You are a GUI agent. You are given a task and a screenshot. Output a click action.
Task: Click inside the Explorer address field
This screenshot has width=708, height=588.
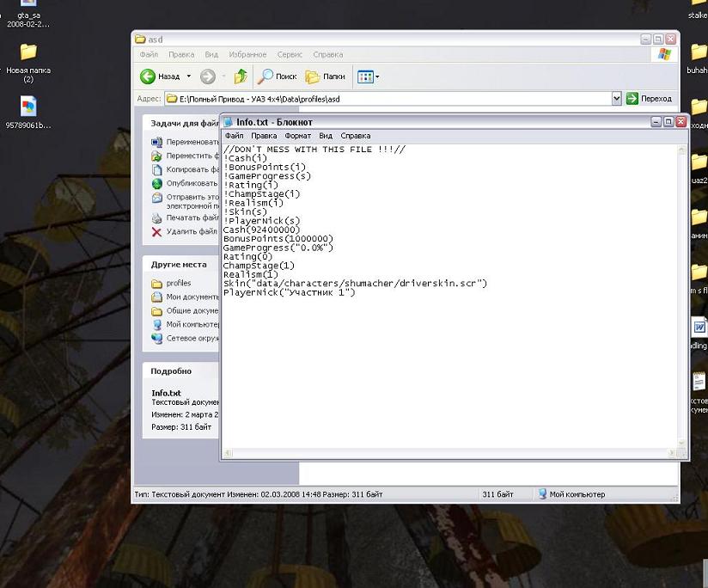[388, 99]
